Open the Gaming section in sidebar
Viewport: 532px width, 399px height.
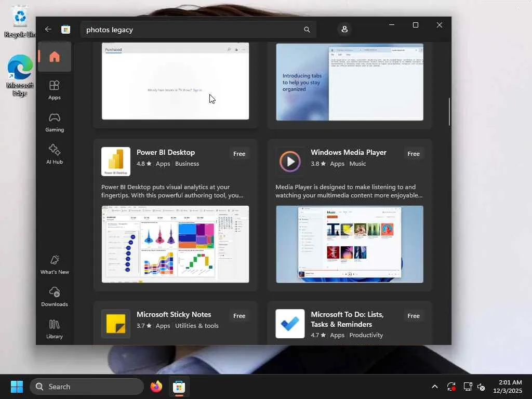tap(54, 122)
